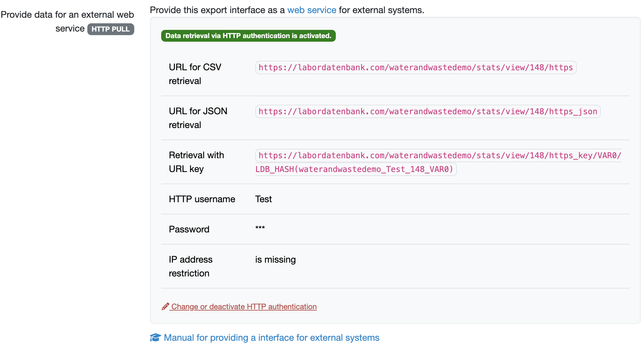Click the pencil edit icon
The width and height of the screenshot is (644, 346).
(x=165, y=306)
